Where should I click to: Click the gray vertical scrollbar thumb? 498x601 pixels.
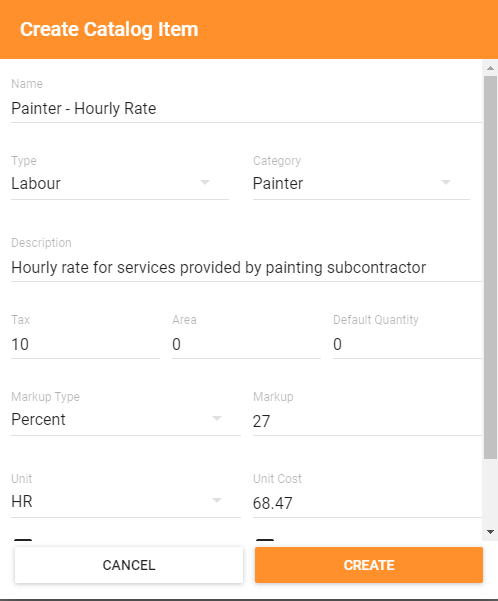tap(490, 267)
